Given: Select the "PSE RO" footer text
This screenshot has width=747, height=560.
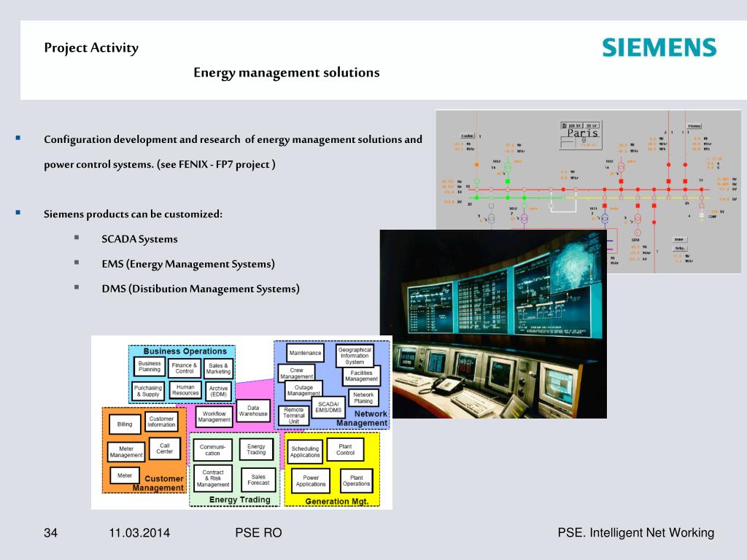Looking at the screenshot, I should 259,533.
